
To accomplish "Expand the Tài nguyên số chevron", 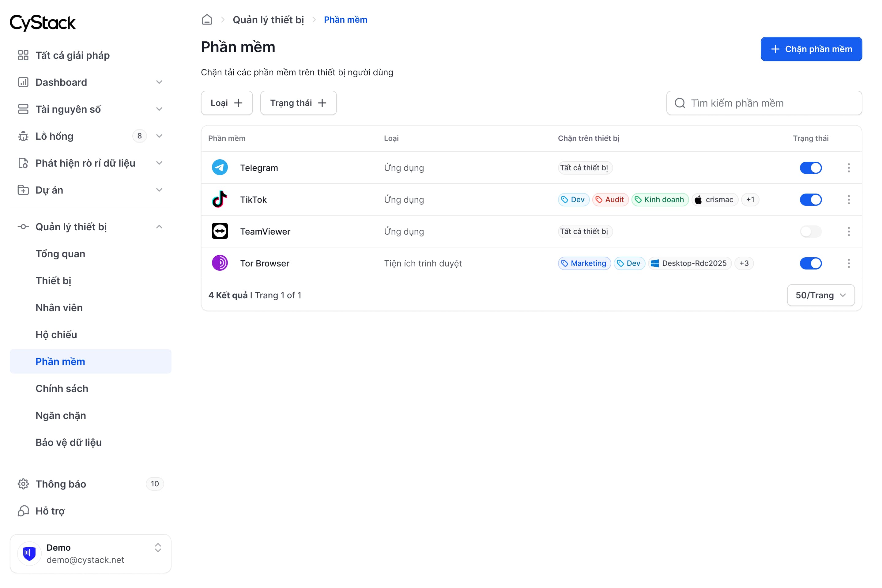I will tap(159, 109).
